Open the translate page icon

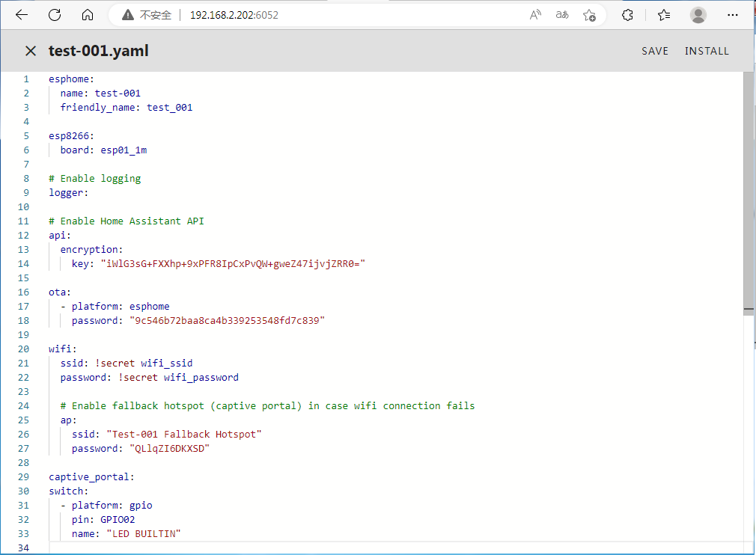pos(561,15)
